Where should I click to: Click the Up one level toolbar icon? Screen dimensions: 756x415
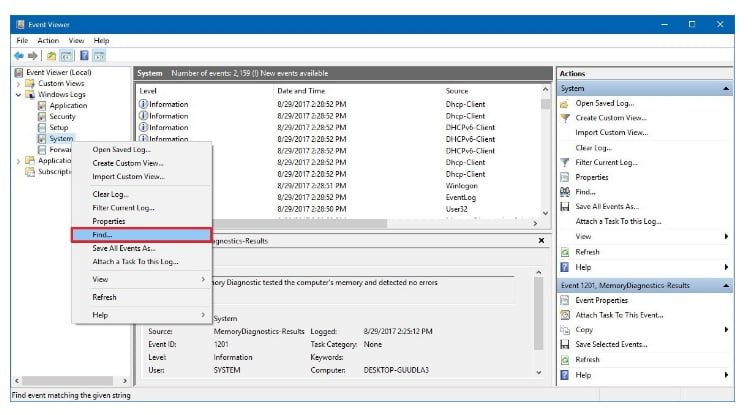(51, 56)
